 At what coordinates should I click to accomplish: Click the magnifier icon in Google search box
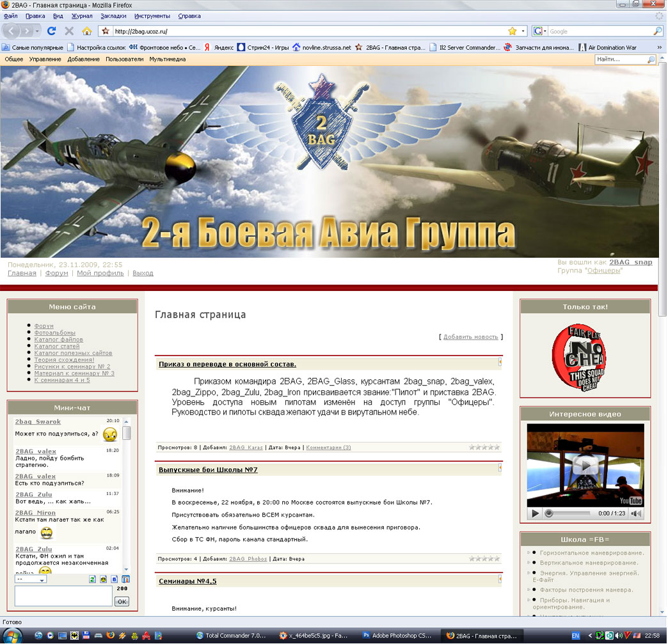point(657,31)
